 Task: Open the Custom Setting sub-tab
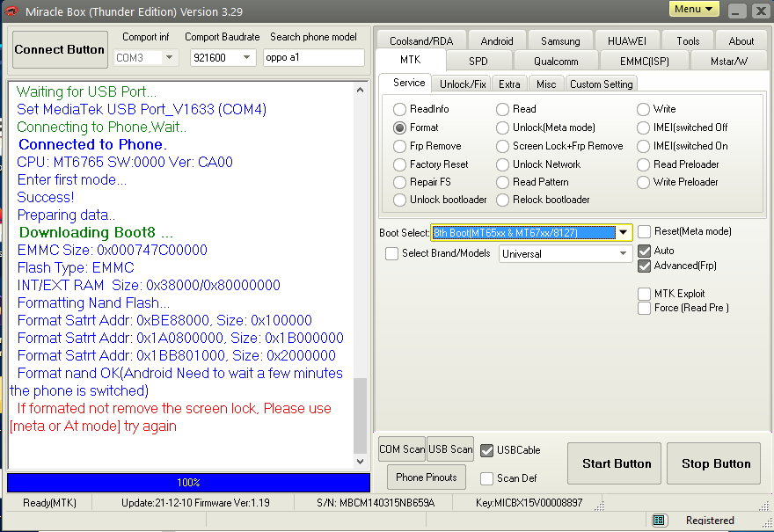602,84
